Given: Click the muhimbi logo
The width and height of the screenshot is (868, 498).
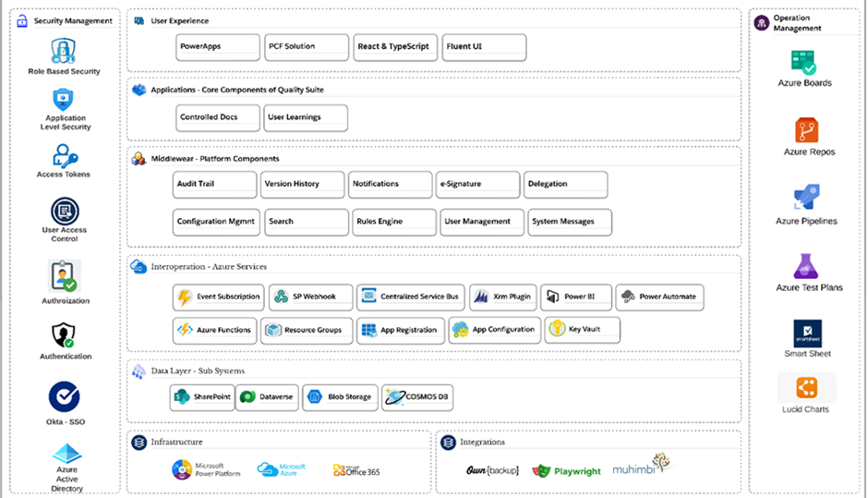Looking at the screenshot, I should click(642, 464).
